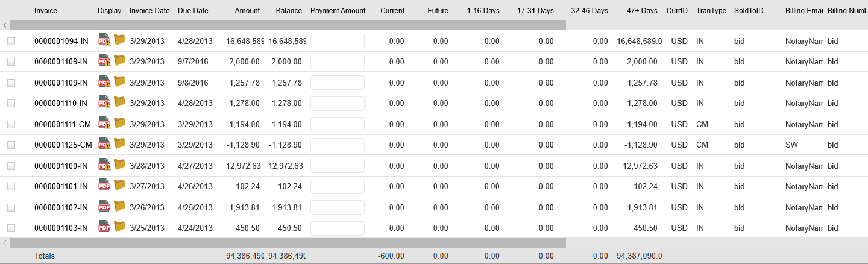Sort grid by Due Date column
The width and height of the screenshot is (868, 264).
(x=193, y=11)
